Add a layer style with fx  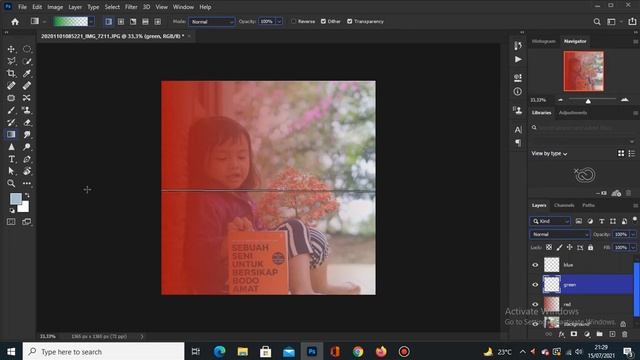(562, 334)
